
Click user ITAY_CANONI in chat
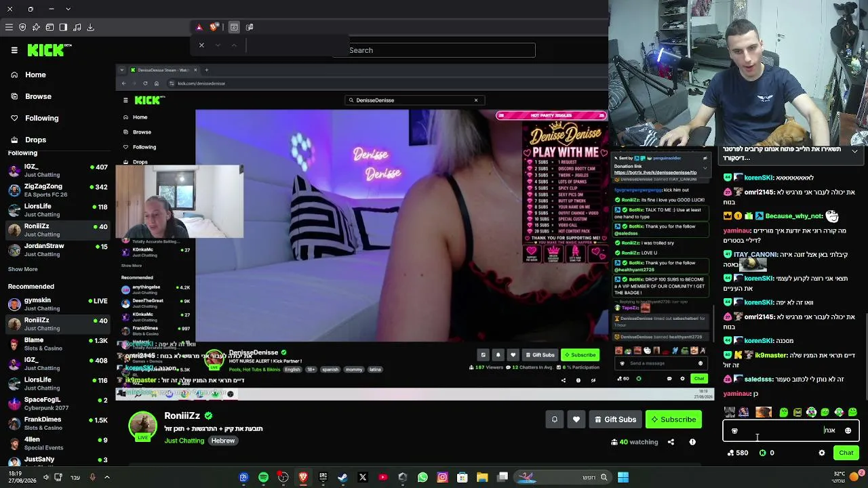tap(755, 254)
